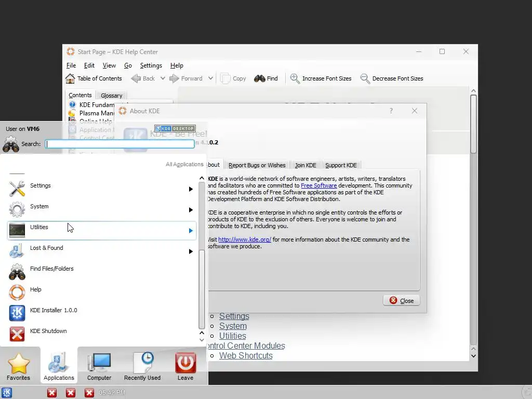Image resolution: width=532 pixels, height=399 pixels.
Task: Click Utilities link in help page
Action: click(232, 336)
